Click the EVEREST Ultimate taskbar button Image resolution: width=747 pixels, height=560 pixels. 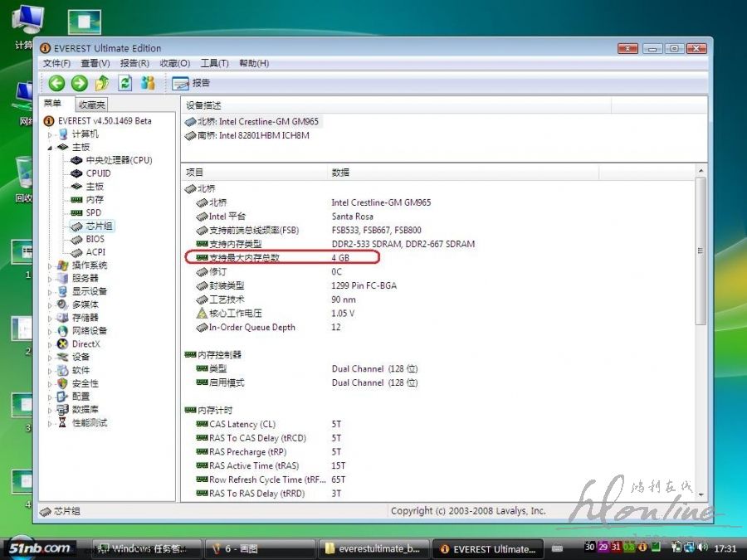[488, 548]
